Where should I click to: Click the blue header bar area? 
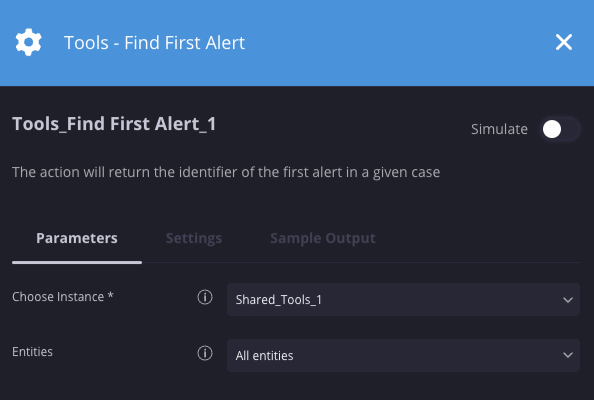(379, 43)
